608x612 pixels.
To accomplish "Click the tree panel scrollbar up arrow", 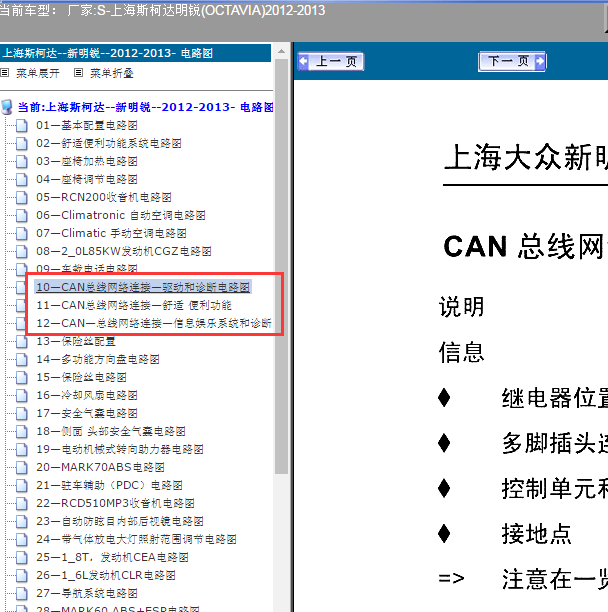I will (x=281, y=51).
